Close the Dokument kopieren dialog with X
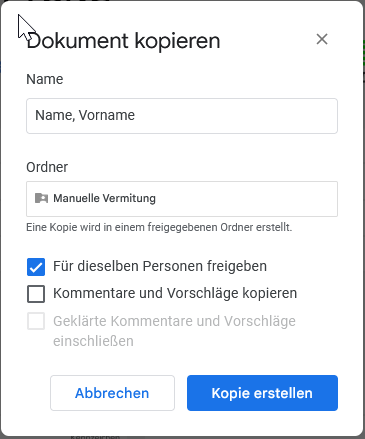 tap(322, 39)
